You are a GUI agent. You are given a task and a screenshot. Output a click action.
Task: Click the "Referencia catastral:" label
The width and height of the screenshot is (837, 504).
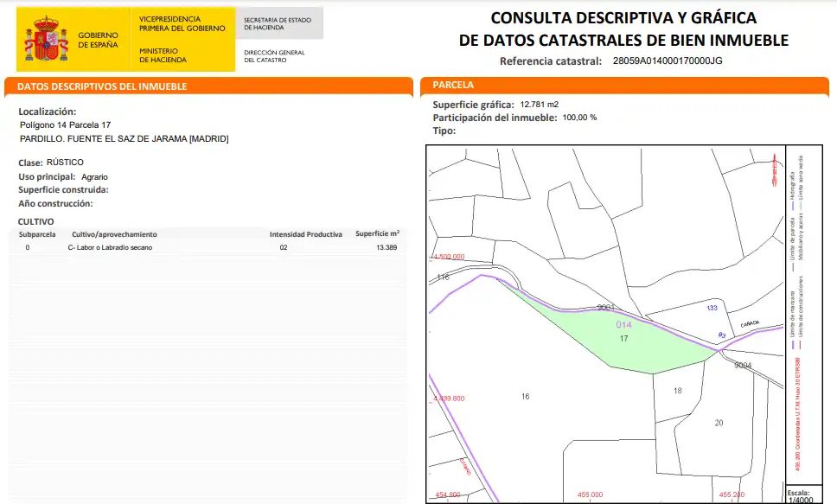[551, 61]
